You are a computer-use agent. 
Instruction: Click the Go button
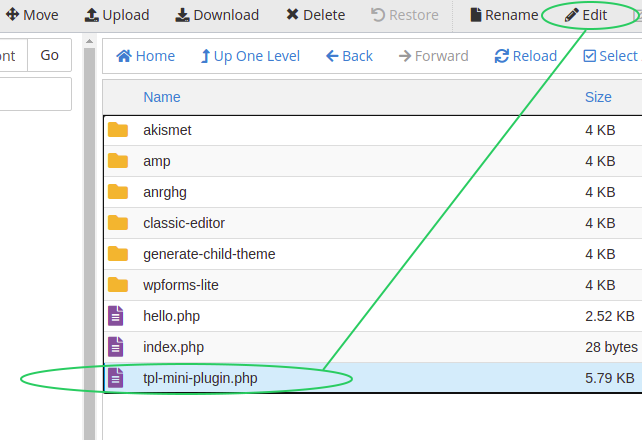[x=50, y=55]
